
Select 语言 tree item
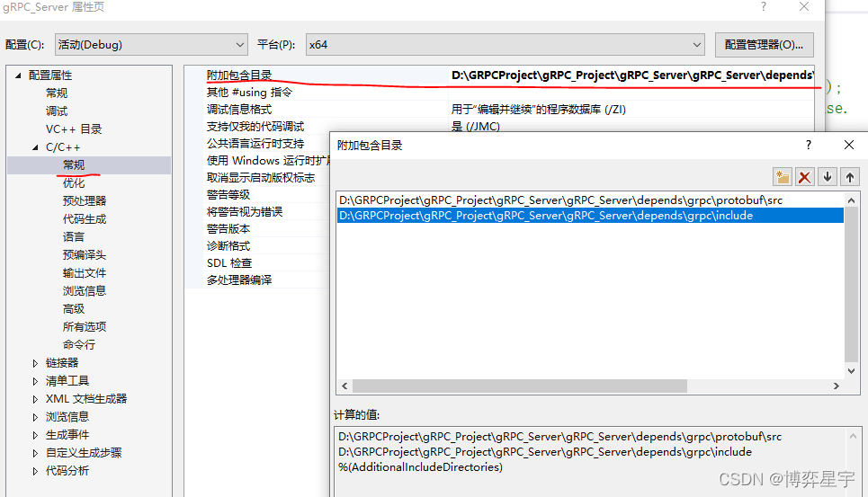tap(74, 237)
